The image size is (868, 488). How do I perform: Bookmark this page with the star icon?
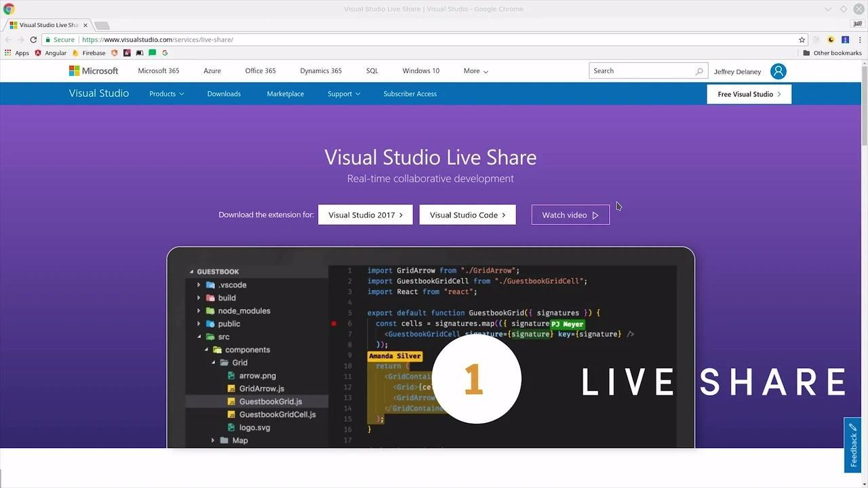(802, 39)
